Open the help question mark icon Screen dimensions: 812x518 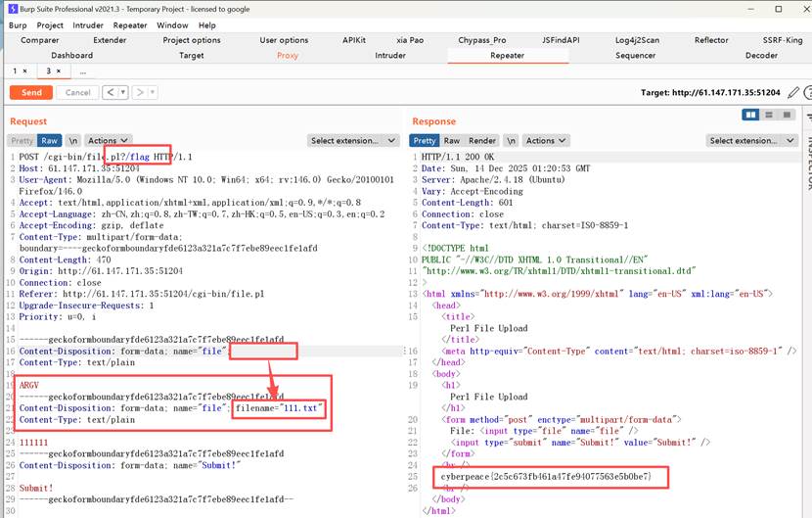pyautogui.click(x=808, y=93)
